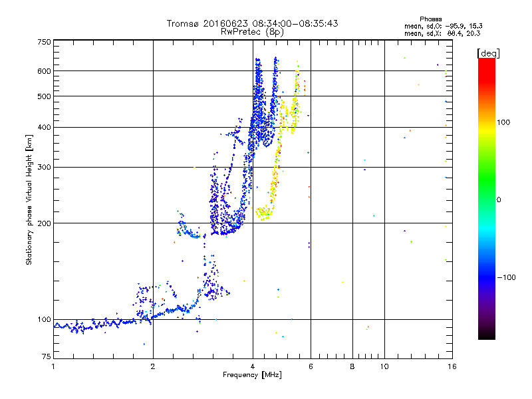The image size is (532, 399).
Task: Click the colorbar tick label '100'
Action: pos(503,122)
